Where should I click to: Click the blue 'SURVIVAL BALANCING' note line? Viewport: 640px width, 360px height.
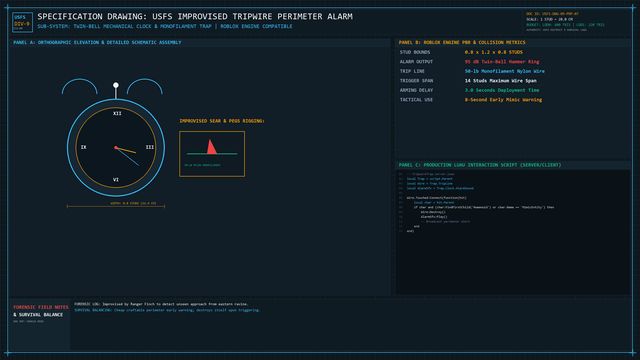tap(167, 310)
